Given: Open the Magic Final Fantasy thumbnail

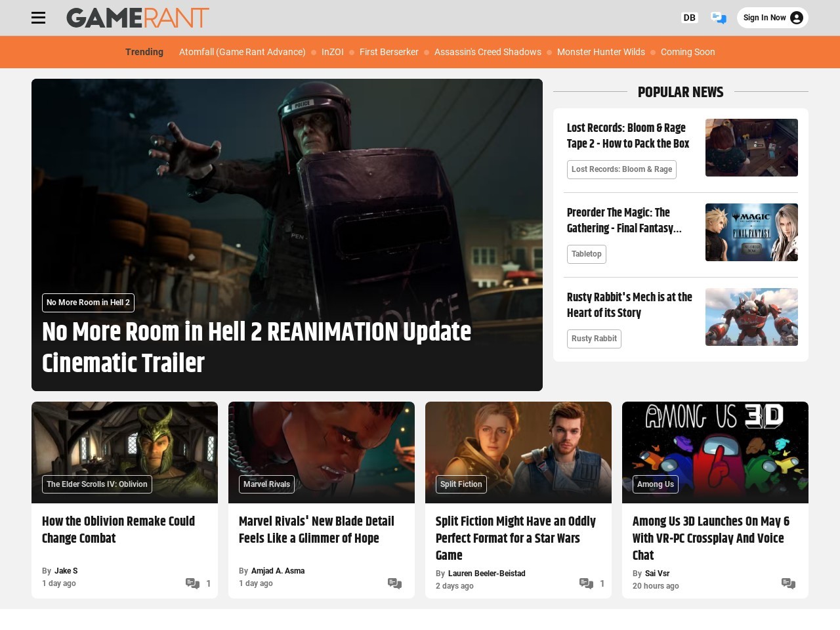Looking at the screenshot, I should 751,232.
